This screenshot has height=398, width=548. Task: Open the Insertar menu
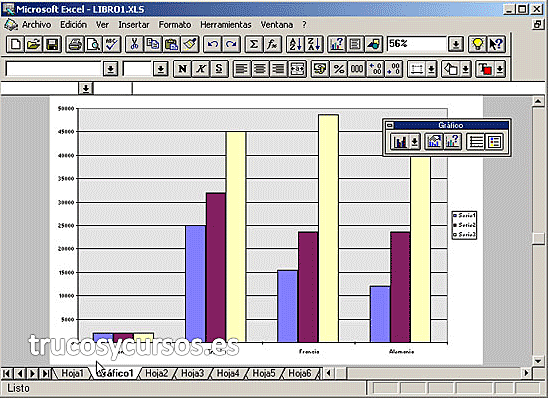pyautogui.click(x=134, y=25)
